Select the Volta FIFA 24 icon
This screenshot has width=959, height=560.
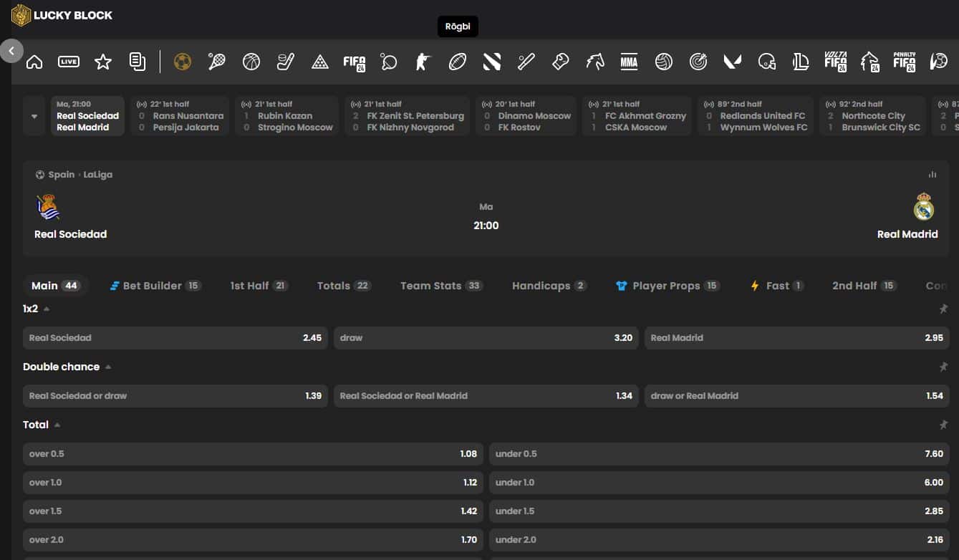point(836,62)
